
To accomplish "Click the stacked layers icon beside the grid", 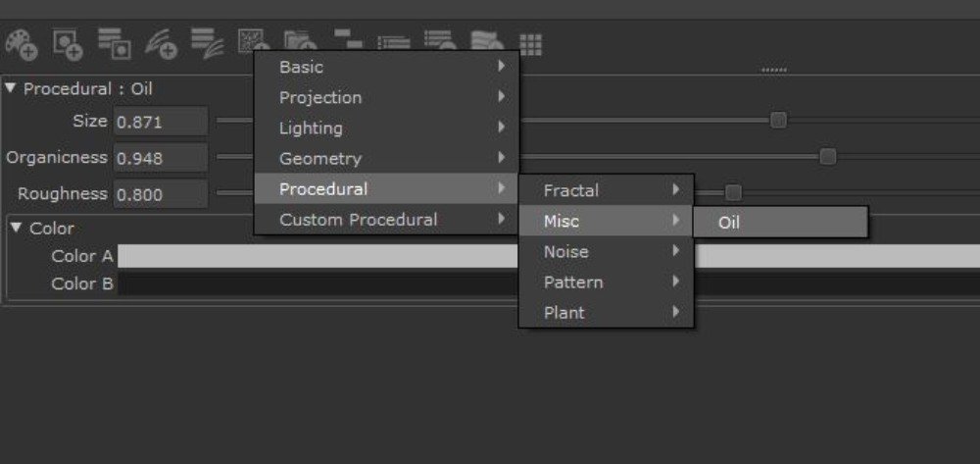I will (487, 40).
